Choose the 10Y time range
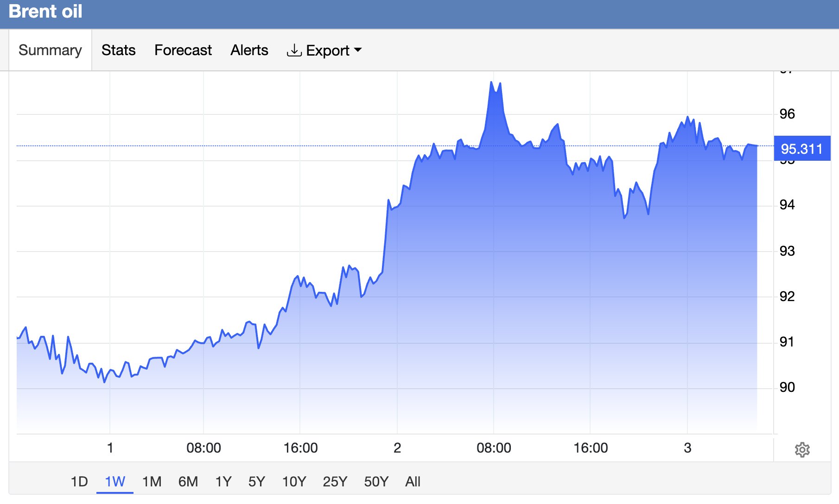839x504 pixels. coord(294,482)
